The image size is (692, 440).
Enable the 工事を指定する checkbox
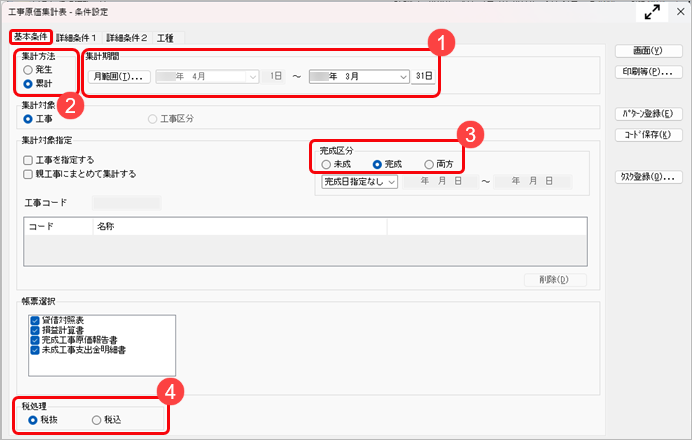[28, 159]
